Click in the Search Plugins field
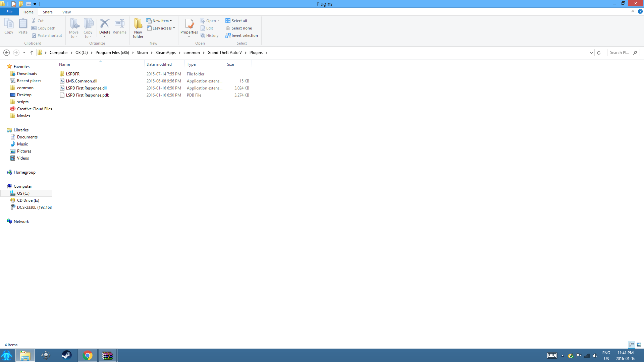Screen dimensions: 644x362 pyautogui.click(x=620, y=53)
